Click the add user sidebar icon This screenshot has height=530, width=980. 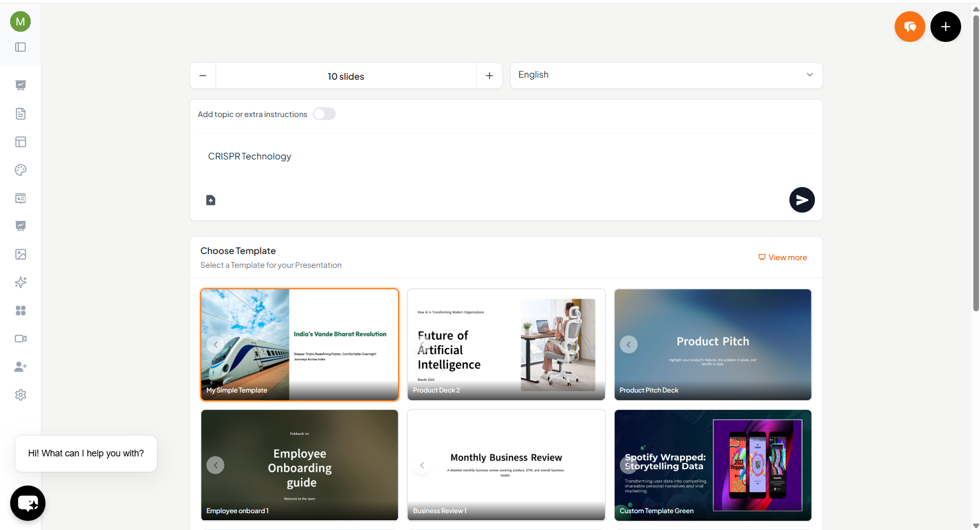[x=20, y=366]
